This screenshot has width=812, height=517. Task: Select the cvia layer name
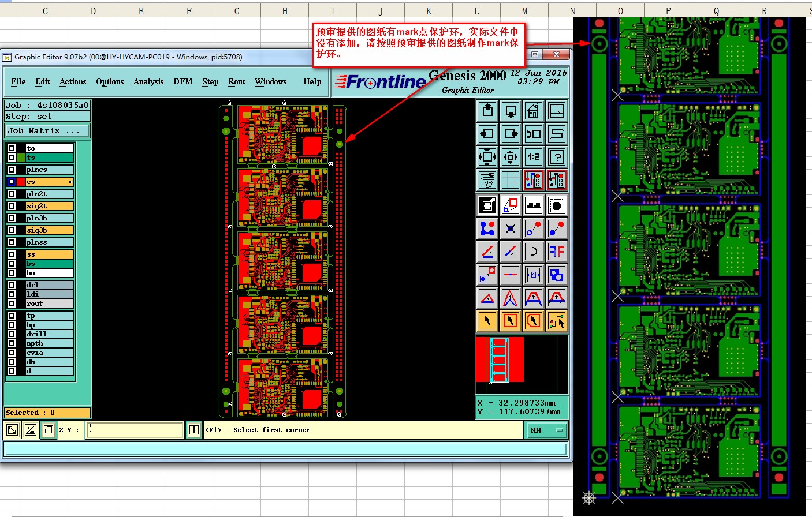coord(50,353)
